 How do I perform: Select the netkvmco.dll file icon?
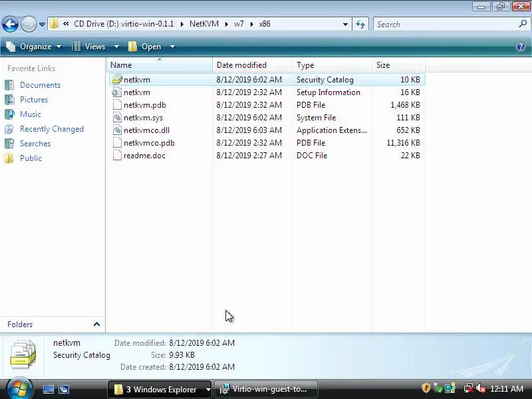click(117, 130)
